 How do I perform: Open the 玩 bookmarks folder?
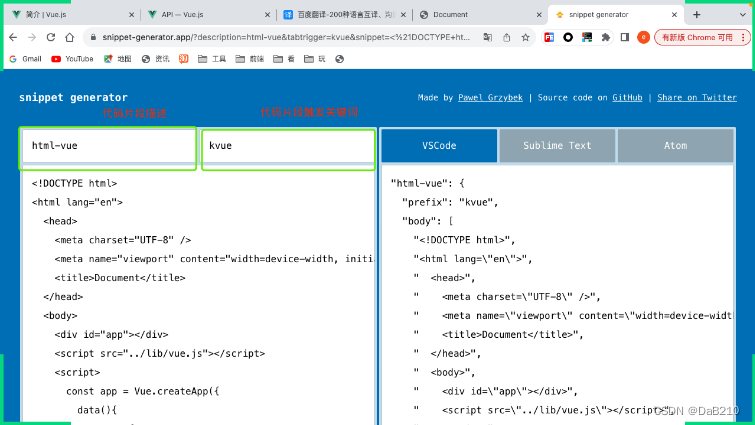pyautogui.click(x=315, y=59)
